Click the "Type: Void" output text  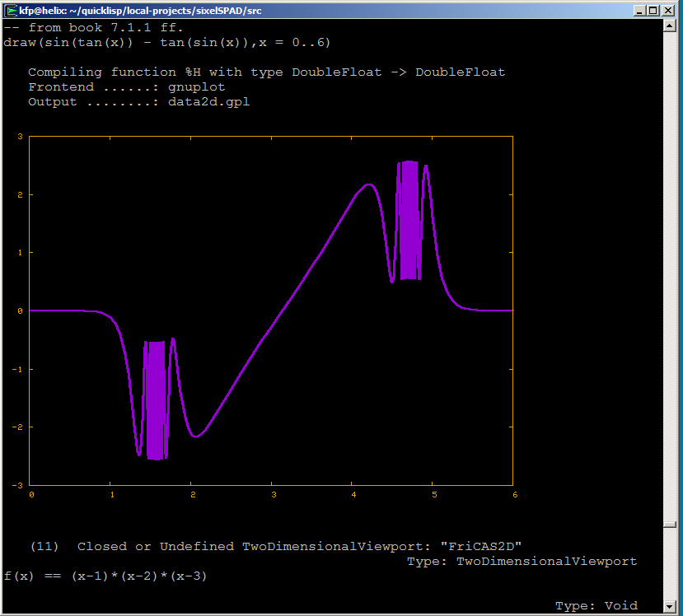[x=596, y=605]
